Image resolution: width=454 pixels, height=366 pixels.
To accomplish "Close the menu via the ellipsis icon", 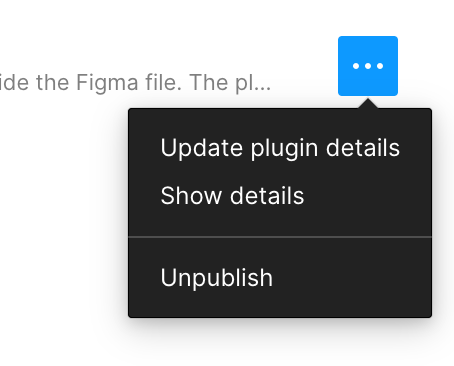I will [368, 66].
